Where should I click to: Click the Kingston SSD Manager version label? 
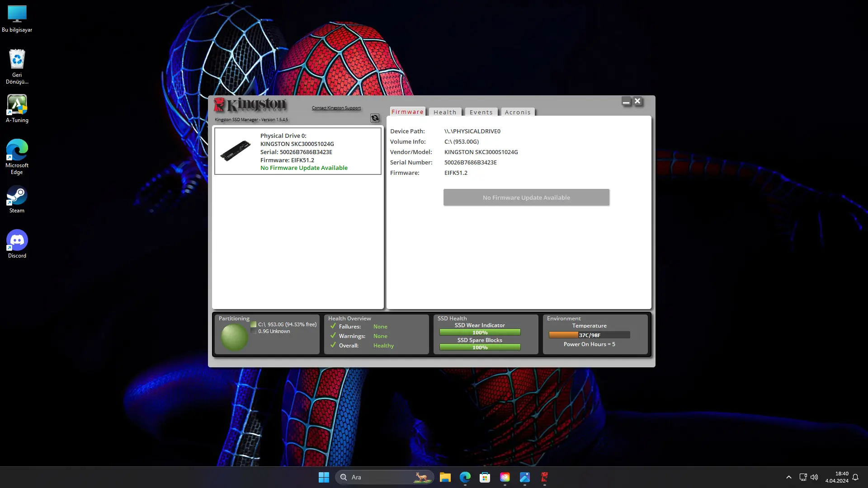click(251, 120)
